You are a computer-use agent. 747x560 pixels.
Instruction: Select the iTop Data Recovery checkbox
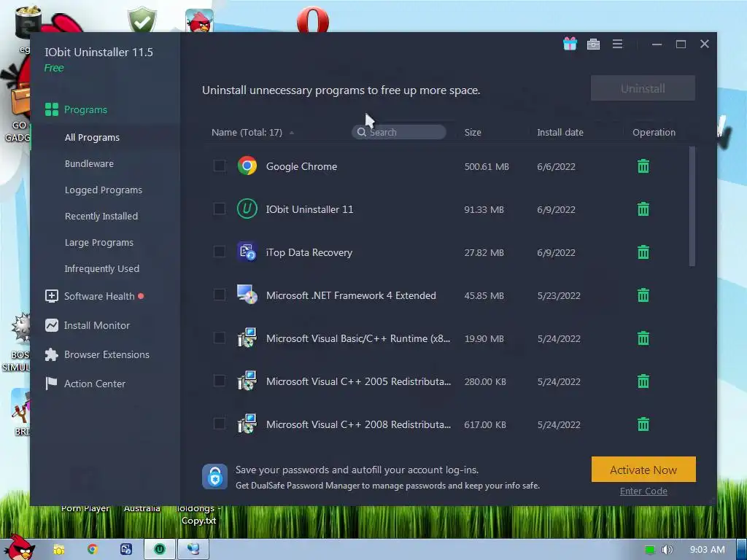219,252
